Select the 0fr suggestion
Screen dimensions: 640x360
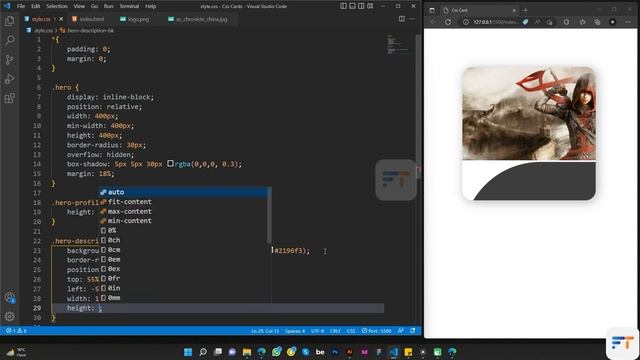pos(183,278)
